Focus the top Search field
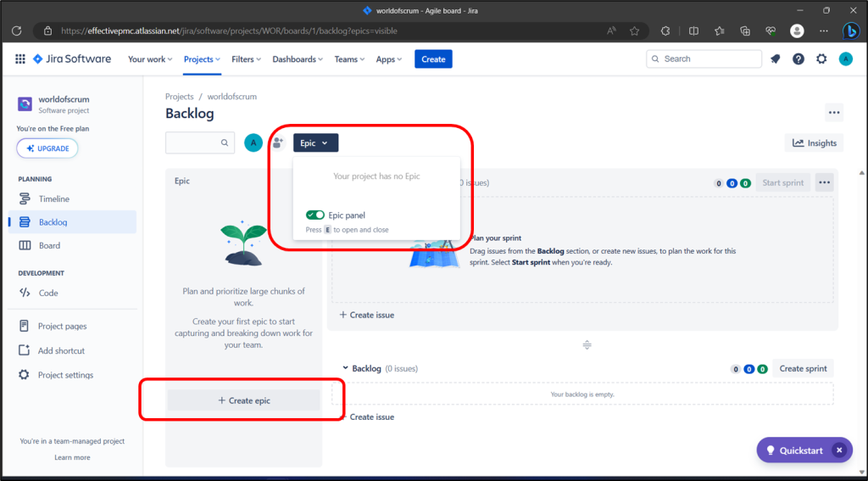This screenshot has width=868, height=481. pyautogui.click(x=704, y=59)
